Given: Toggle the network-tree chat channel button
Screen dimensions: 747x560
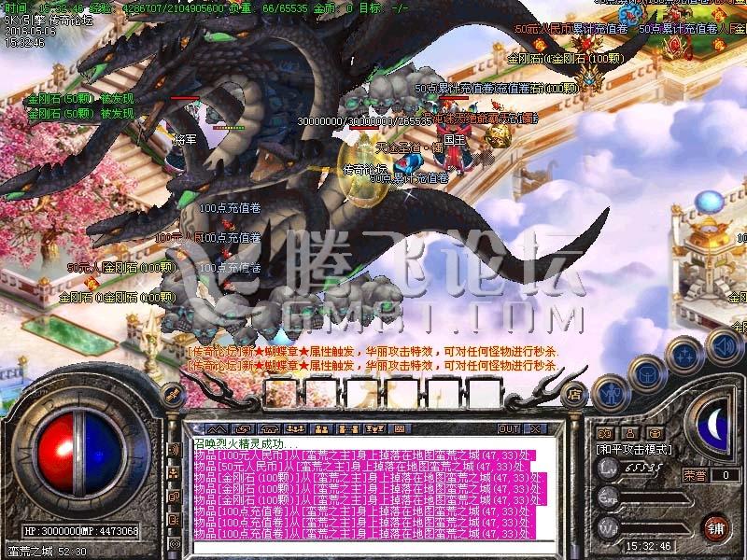Looking at the screenshot, I should (x=174, y=473).
